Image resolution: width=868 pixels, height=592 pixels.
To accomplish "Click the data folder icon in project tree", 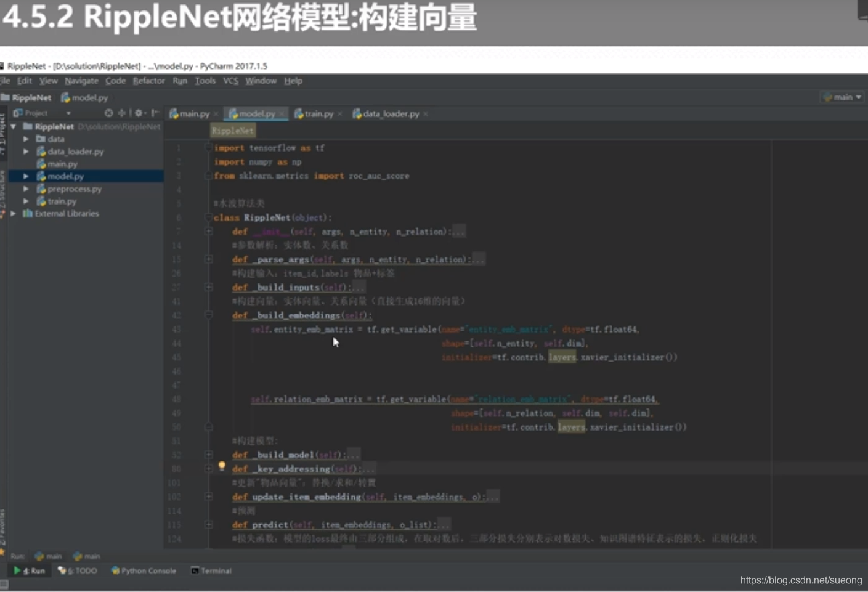I will (x=41, y=139).
